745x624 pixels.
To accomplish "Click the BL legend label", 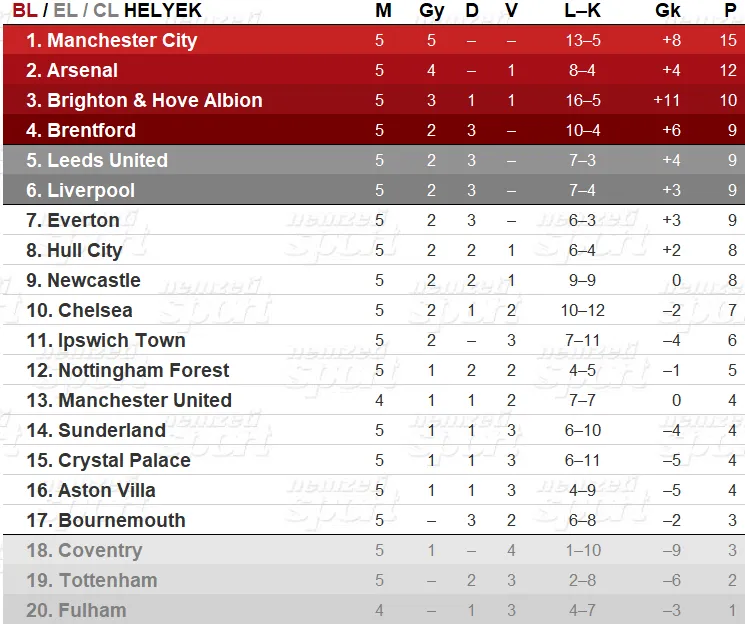I will pos(25,10).
